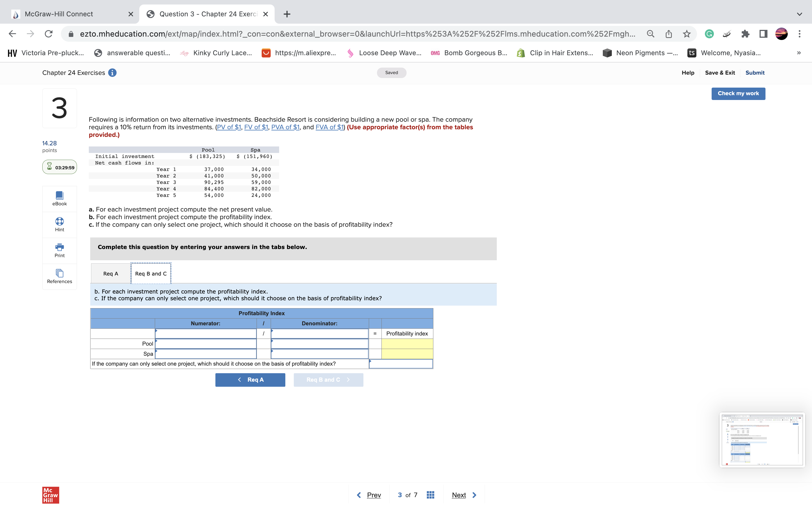Click the Print icon in sidebar
The width and height of the screenshot is (812, 507).
(x=59, y=250)
